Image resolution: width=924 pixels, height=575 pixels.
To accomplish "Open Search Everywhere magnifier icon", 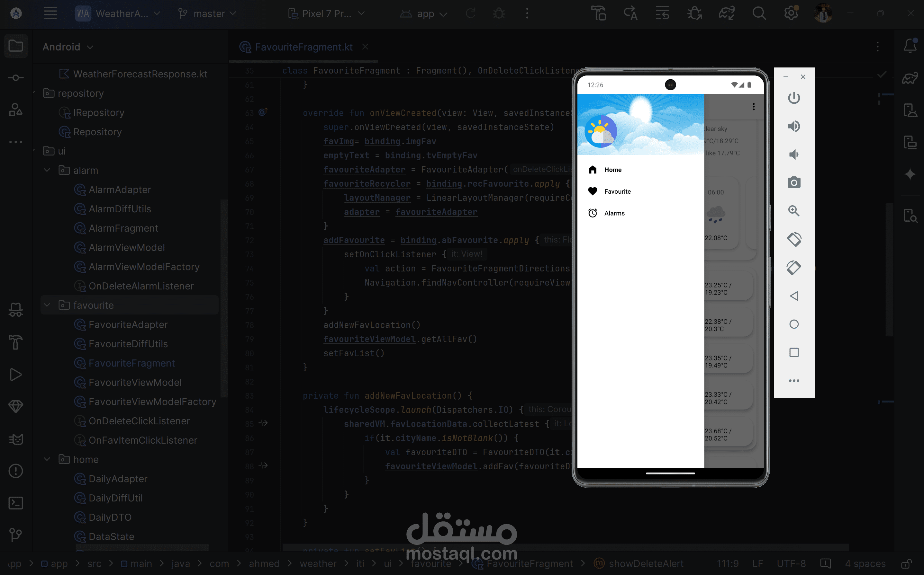I will 759,14.
